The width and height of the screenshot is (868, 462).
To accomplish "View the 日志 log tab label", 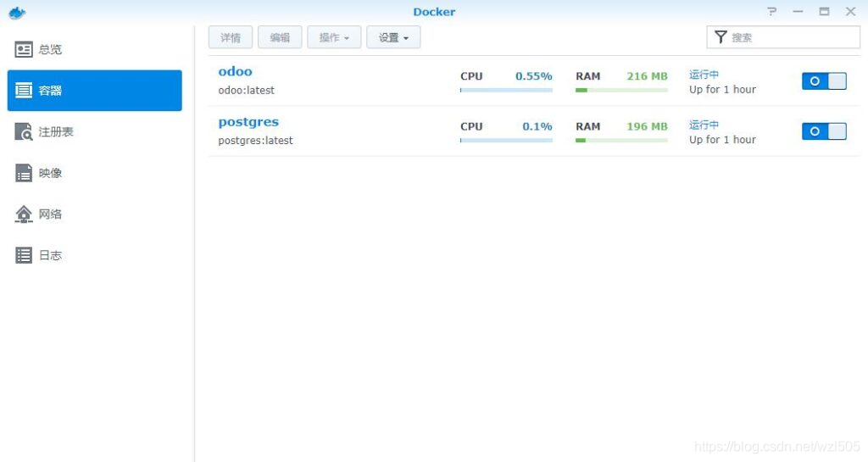I will tap(50, 255).
